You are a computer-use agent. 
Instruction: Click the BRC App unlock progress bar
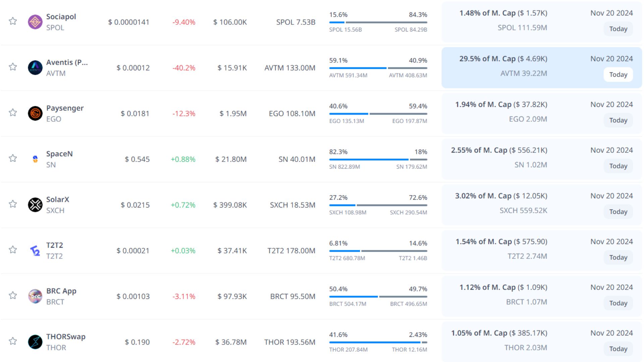[378, 297]
